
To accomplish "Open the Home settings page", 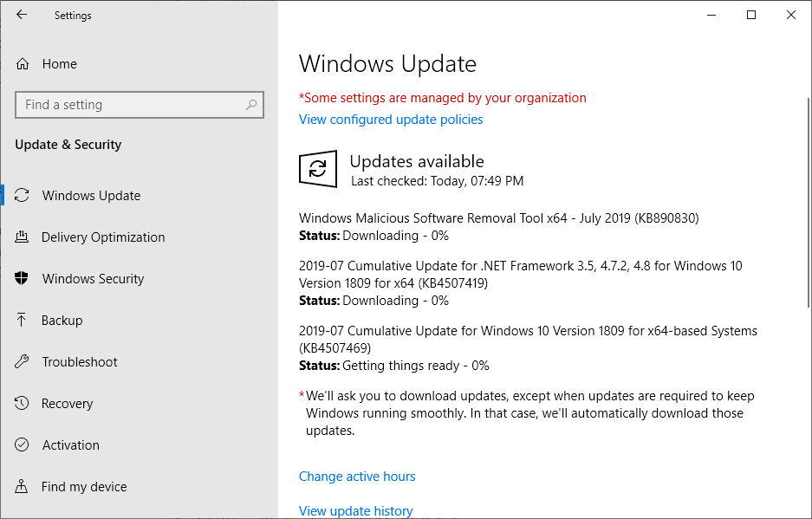I will (60, 64).
